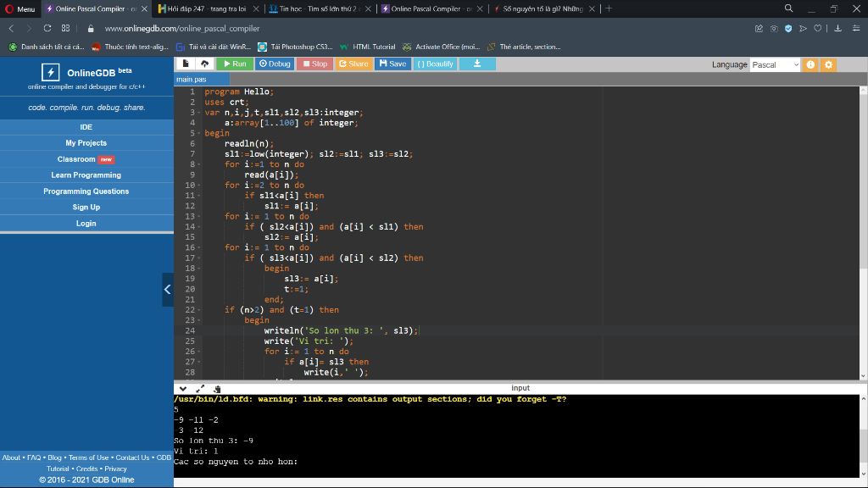Open Programming Questions in the sidebar

pyautogui.click(x=86, y=191)
